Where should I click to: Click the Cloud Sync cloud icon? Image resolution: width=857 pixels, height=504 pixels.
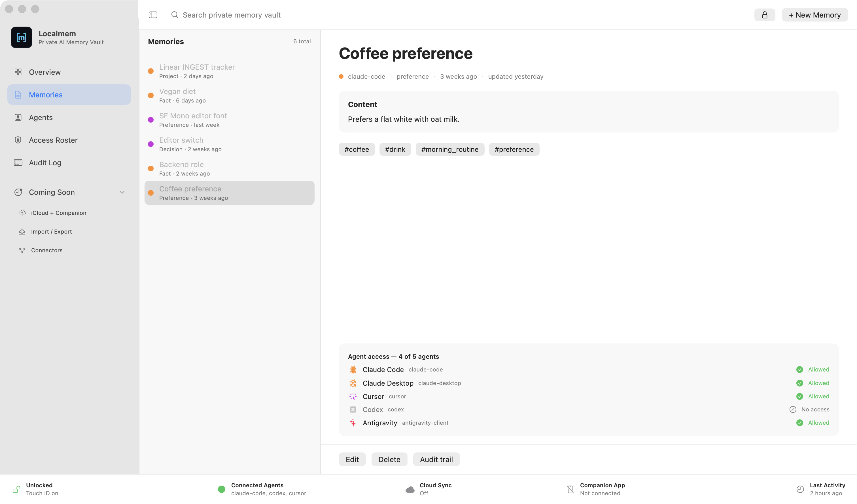coord(410,489)
